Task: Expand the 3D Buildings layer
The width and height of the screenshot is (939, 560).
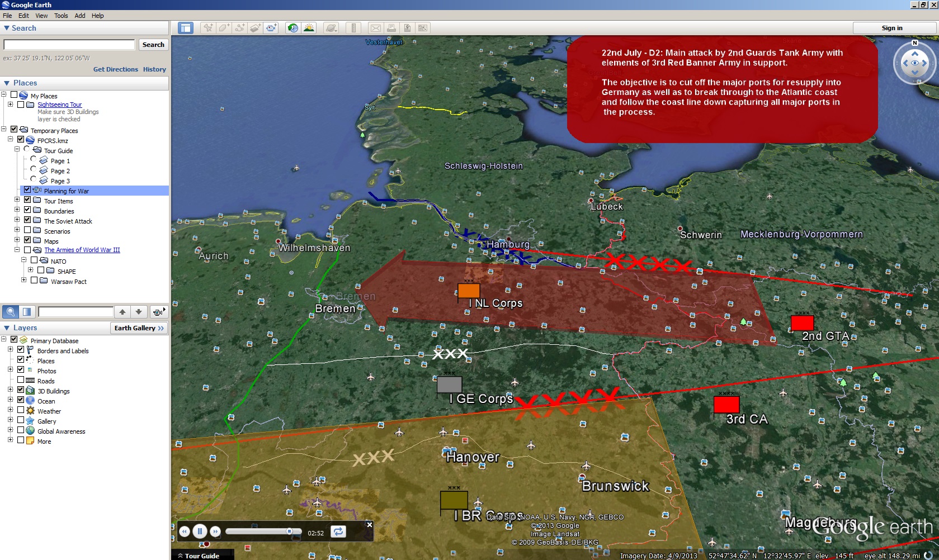Action: pyautogui.click(x=11, y=390)
